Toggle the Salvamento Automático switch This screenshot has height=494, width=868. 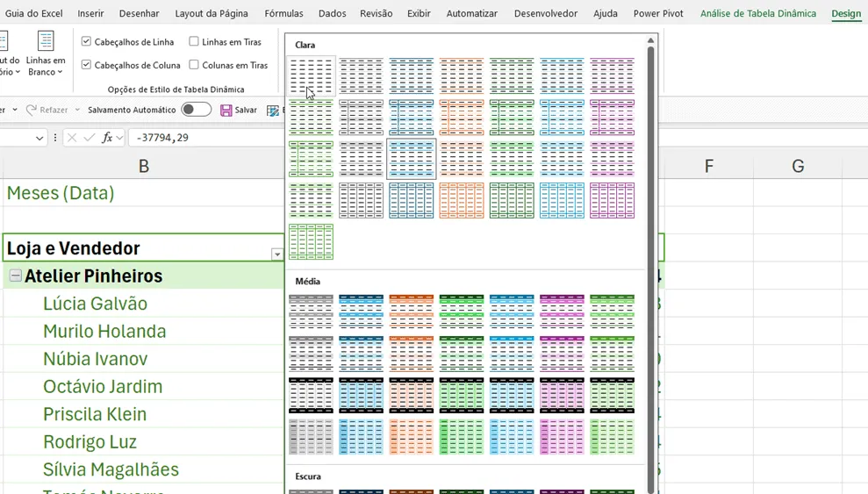click(x=197, y=110)
